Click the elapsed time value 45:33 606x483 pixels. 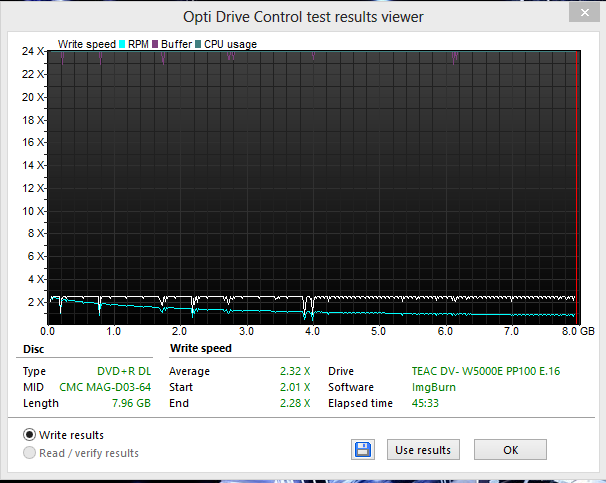click(425, 403)
